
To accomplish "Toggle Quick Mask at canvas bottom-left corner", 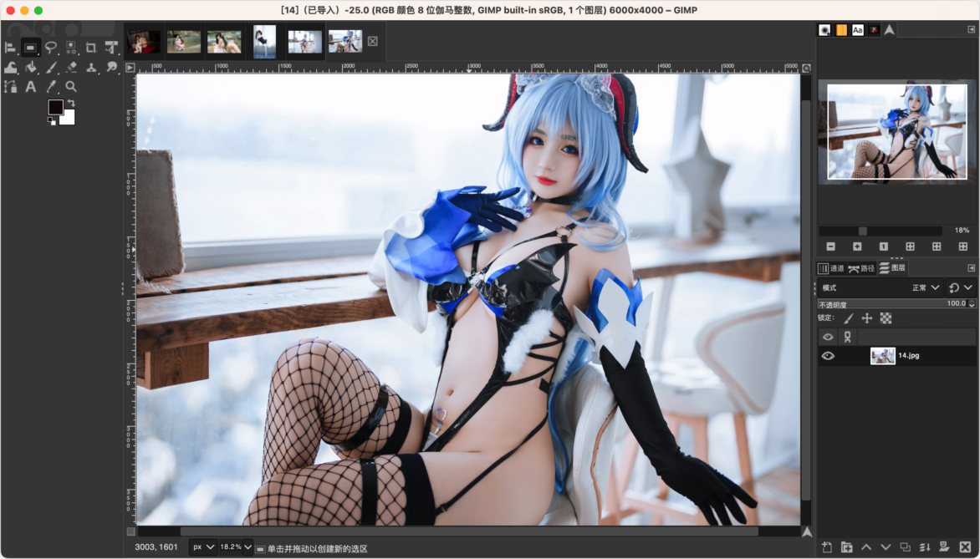I will 130,531.
